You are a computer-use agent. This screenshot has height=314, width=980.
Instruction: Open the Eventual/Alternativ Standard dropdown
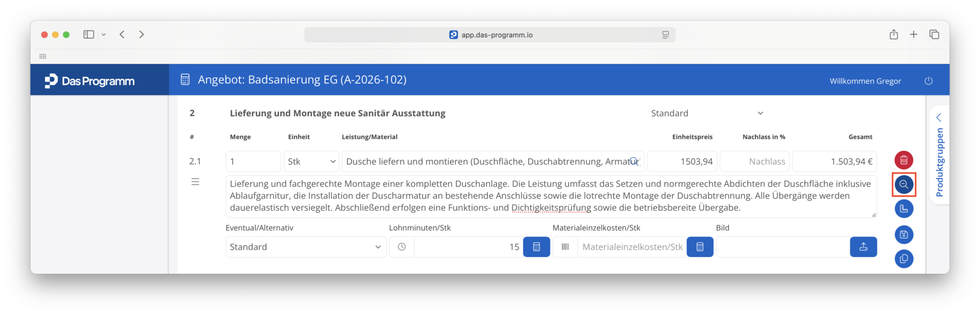306,247
